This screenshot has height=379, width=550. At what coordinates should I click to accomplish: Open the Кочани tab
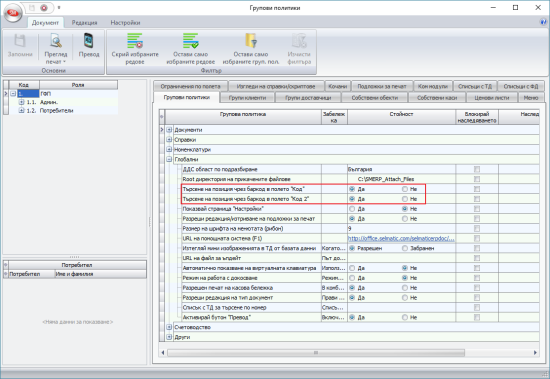point(337,86)
